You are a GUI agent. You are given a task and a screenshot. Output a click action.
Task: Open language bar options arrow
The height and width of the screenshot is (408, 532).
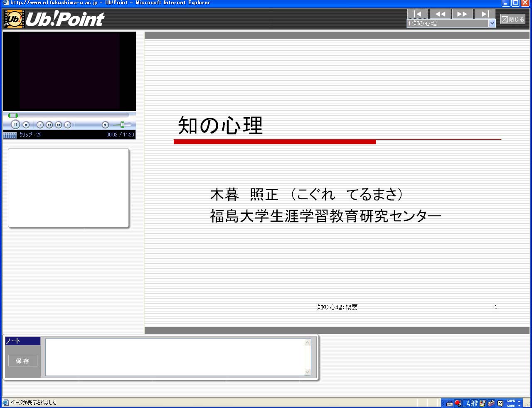point(519,406)
